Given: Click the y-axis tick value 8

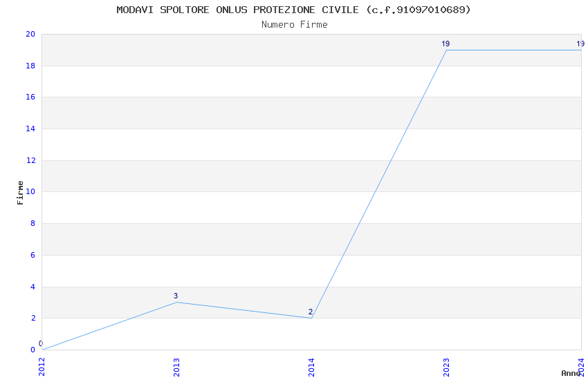Looking at the screenshot, I should (x=33, y=223).
